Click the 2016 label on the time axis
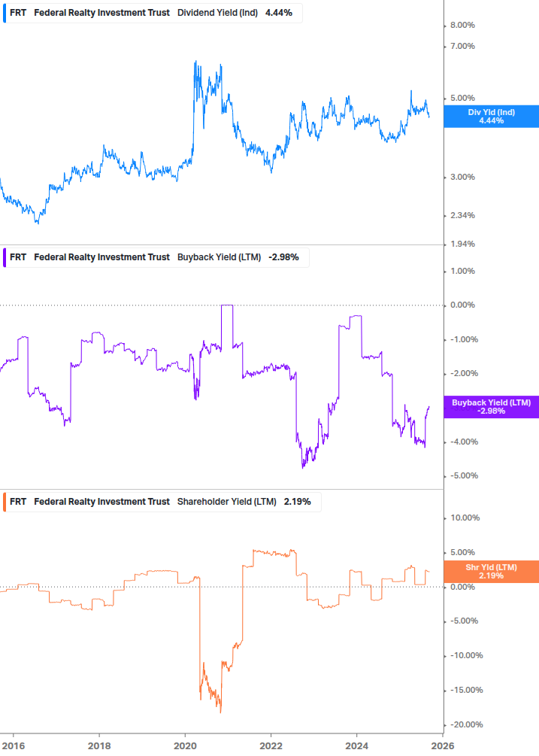Screen dimensions: 539x756 tap(13, 746)
